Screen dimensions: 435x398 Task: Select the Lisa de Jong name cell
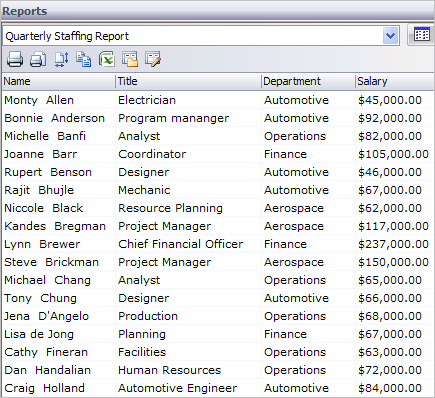coord(59,334)
